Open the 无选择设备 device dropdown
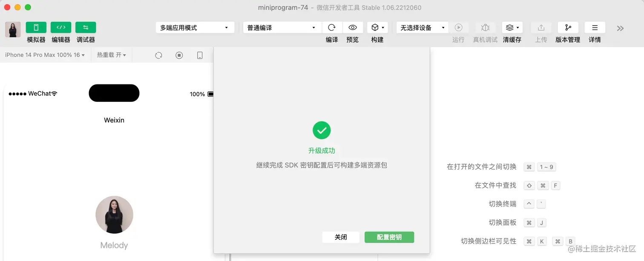 pos(423,28)
